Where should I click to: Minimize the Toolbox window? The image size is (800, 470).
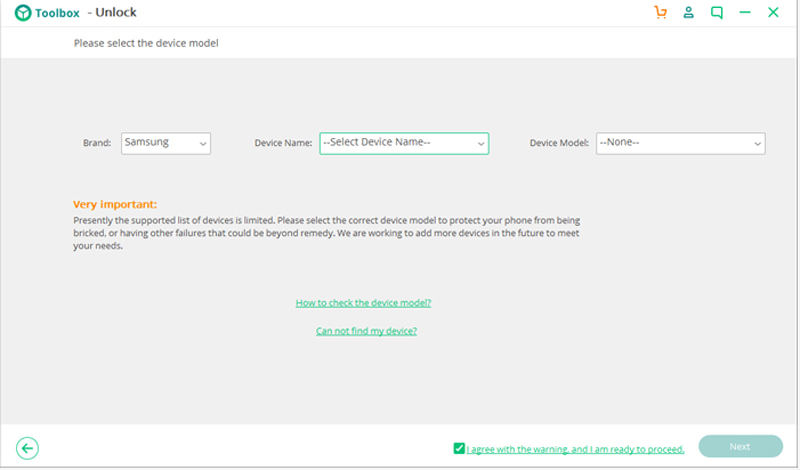(745, 12)
